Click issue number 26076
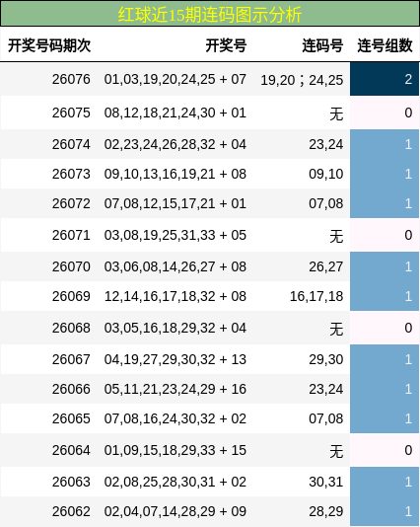This screenshot has height=527, width=420. point(71,79)
